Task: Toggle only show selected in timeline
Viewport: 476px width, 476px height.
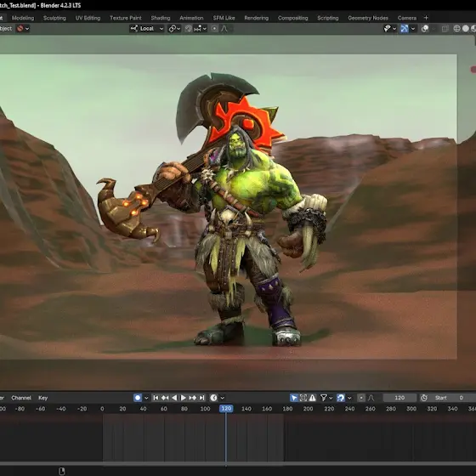Action: point(293,398)
